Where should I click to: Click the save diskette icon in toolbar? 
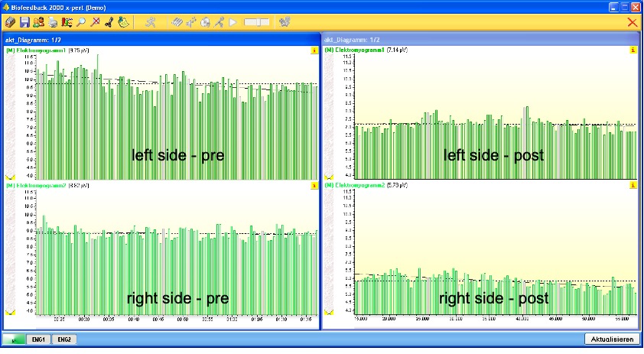click(x=24, y=22)
